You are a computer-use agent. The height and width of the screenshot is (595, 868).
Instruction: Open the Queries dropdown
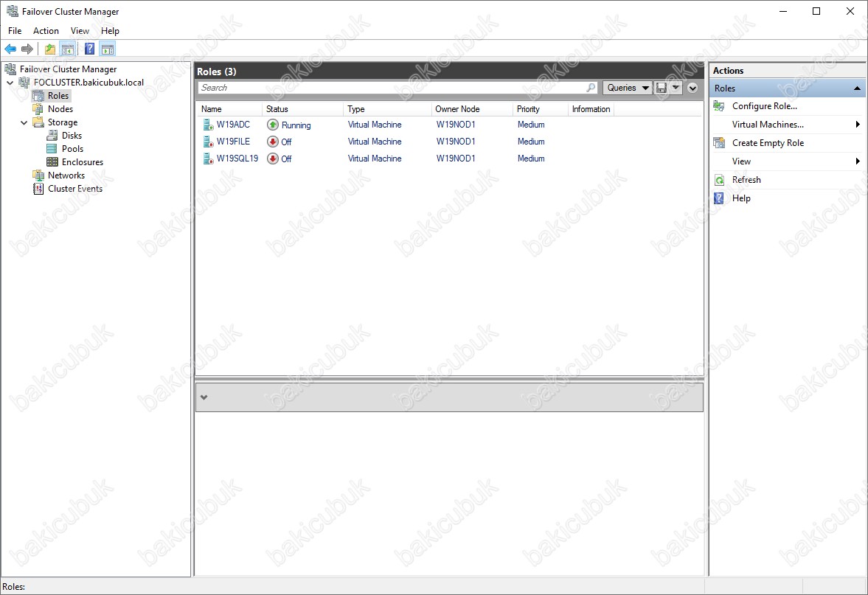pyautogui.click(x=628, y=88)
